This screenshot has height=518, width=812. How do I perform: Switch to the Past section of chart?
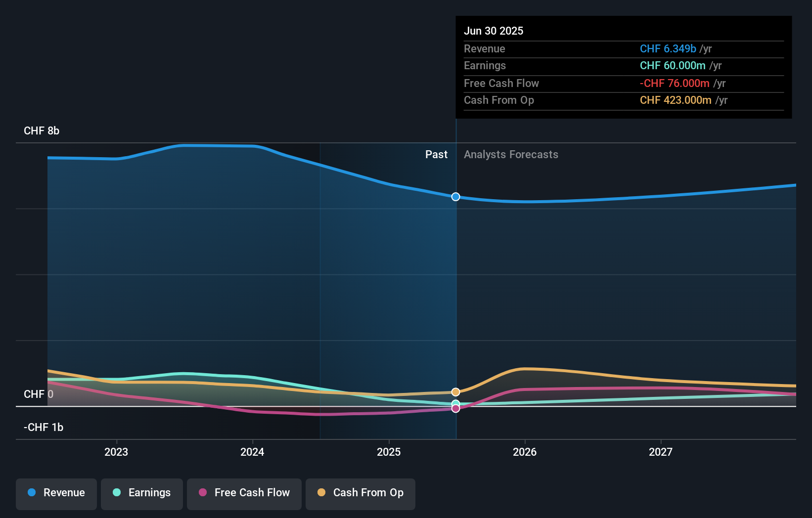tap(436, 154)
